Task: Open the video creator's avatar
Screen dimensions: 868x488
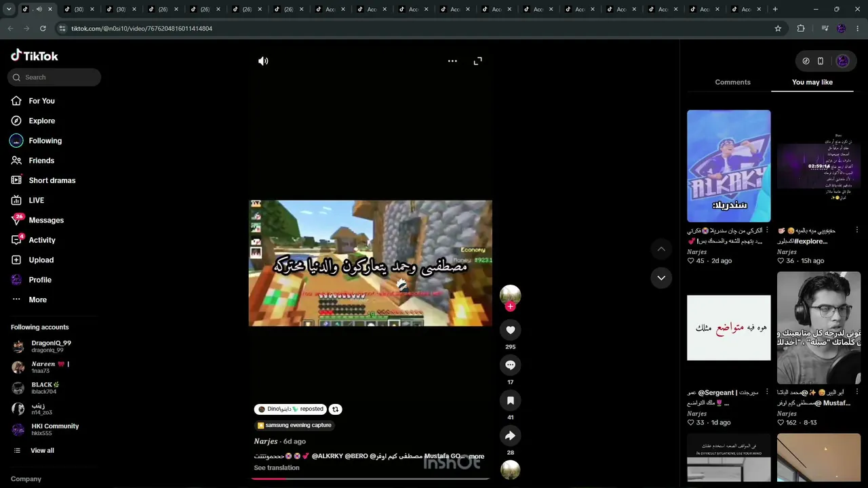Action: tap(510, 294)
